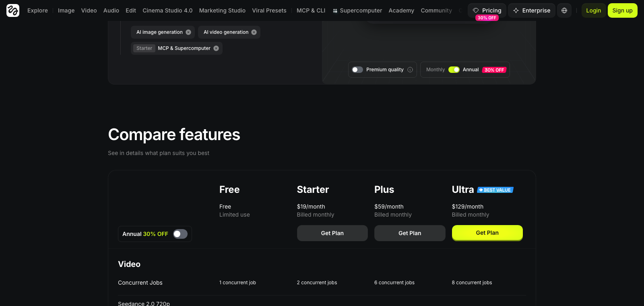
Task: Select the Annual billing label
Action: 471,70
